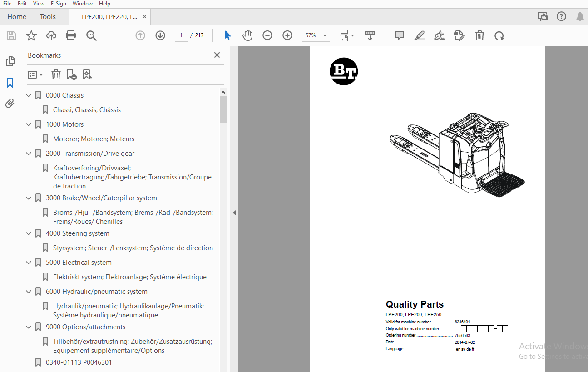Collapse the 9000 Options/attachments bookmark
This screenshot has width=588, height=372.
(29, 327)
